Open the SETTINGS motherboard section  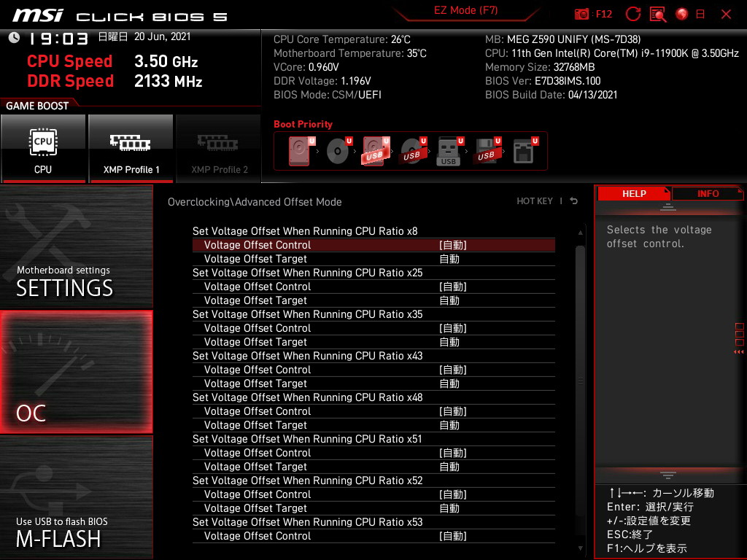(x=77, y=246)
